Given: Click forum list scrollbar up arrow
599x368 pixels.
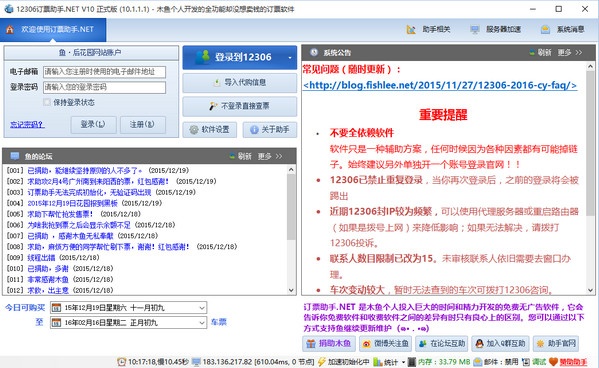Looking at the screenshot, I should coord(291,169).
